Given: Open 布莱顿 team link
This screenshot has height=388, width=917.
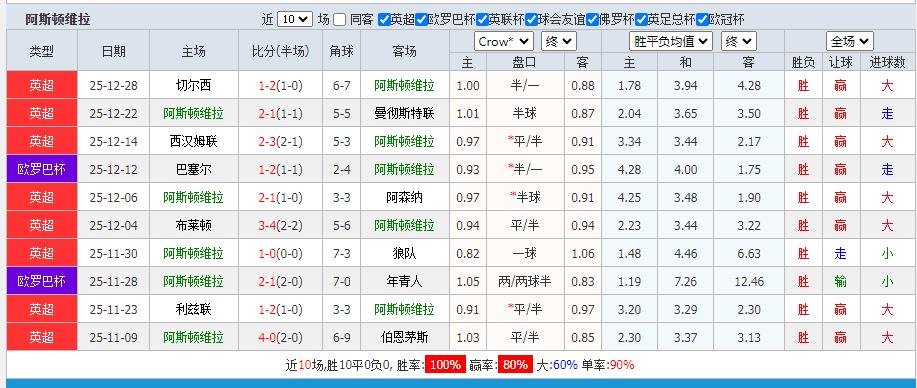Looking at the screenshot, I should coord(194,225).
